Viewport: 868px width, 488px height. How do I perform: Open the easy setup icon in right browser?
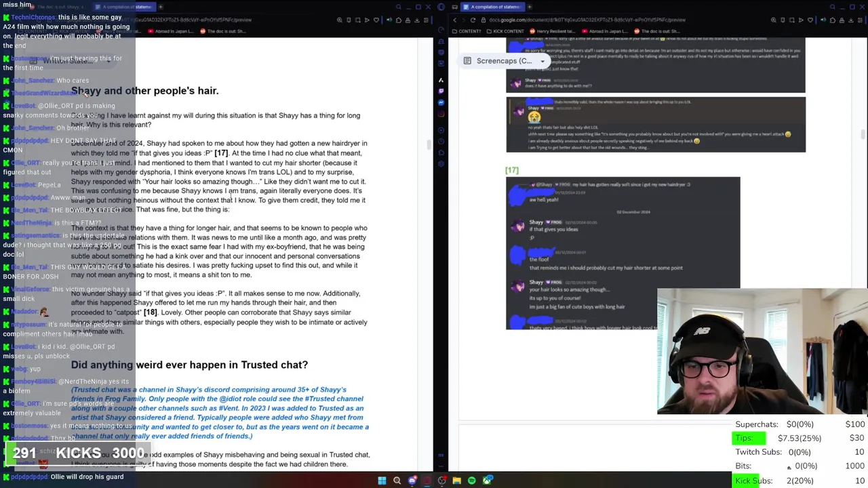860,20
